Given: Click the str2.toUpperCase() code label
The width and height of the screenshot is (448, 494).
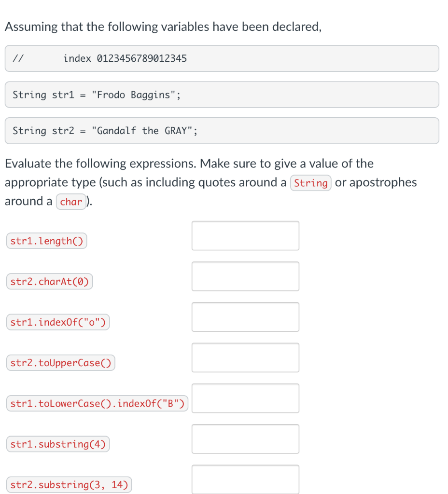Looking at the screenshot, I should pyautogui.click(x=61, y=363).
